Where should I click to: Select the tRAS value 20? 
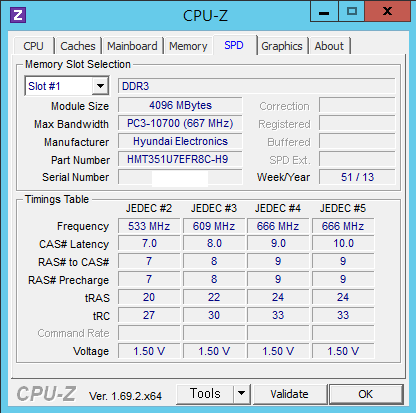(149, 297)
